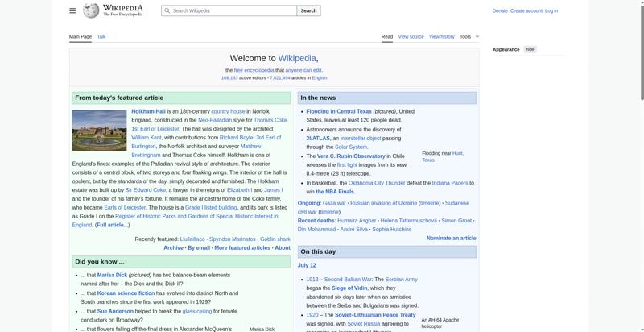Open the featured article Archive link
Image resolution: width=644 pixels, height=332 pixels.
[173, 247]
